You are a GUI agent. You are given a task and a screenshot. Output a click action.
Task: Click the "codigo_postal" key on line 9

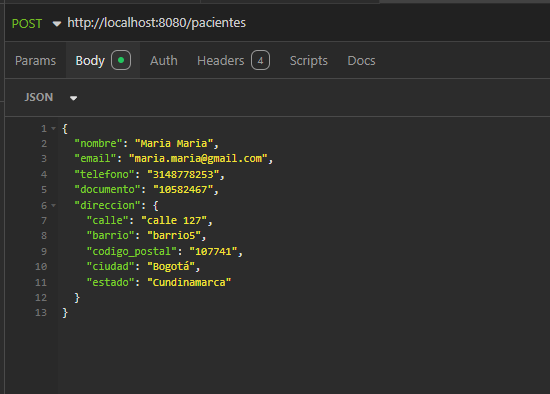(132, 252)
